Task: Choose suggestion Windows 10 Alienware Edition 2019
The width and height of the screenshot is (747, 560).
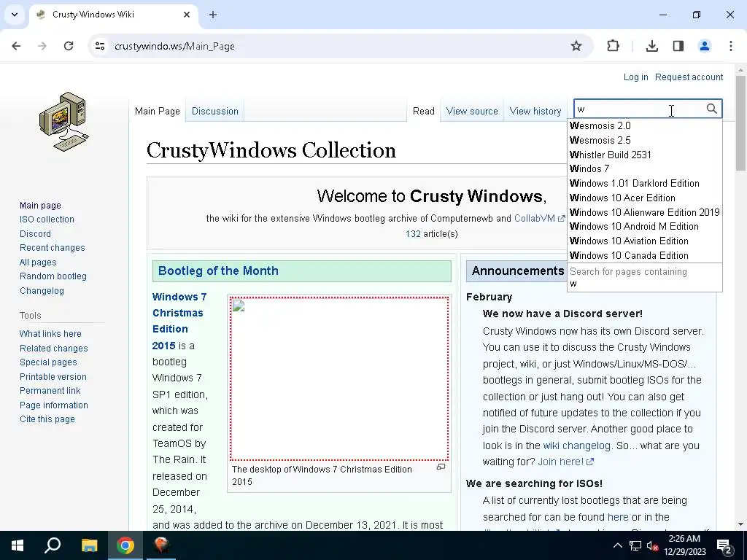Action: pyautogui.click(x=645, y=212)
